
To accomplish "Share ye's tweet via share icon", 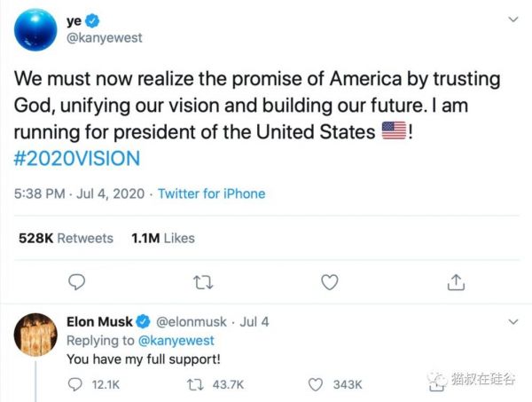I will (x=457, y=281).
